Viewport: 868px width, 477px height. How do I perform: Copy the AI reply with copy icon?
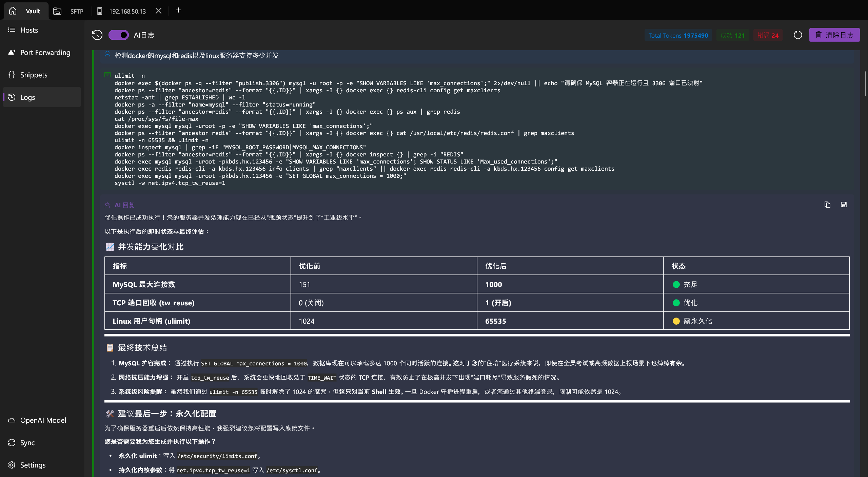point(827,205)
